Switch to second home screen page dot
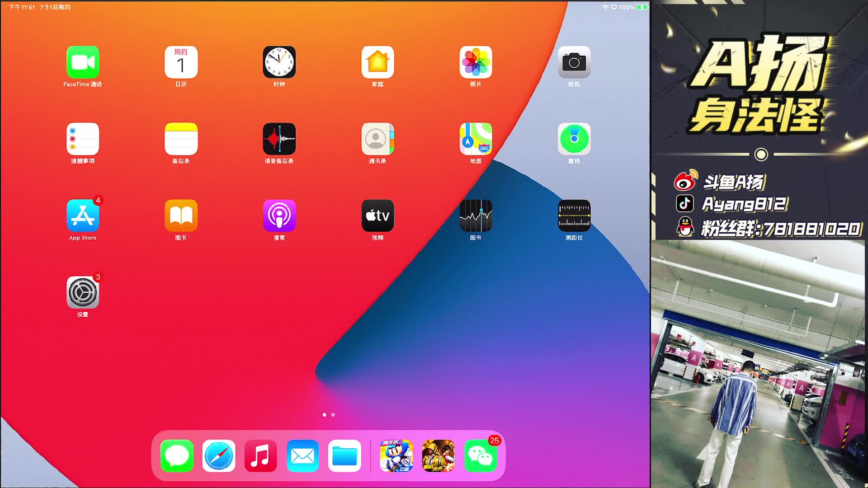The width and height of the screenshot is (868, 488). [333, 415]
